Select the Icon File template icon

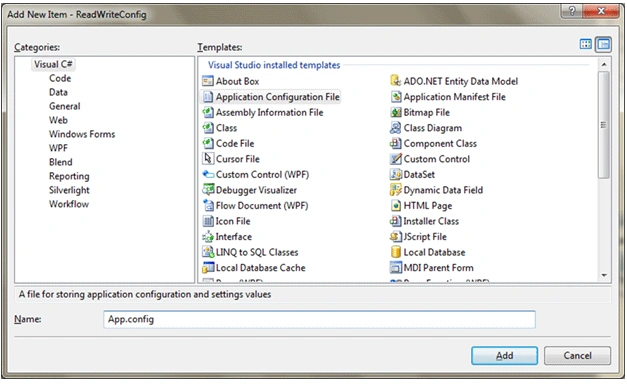pos(208,221)
